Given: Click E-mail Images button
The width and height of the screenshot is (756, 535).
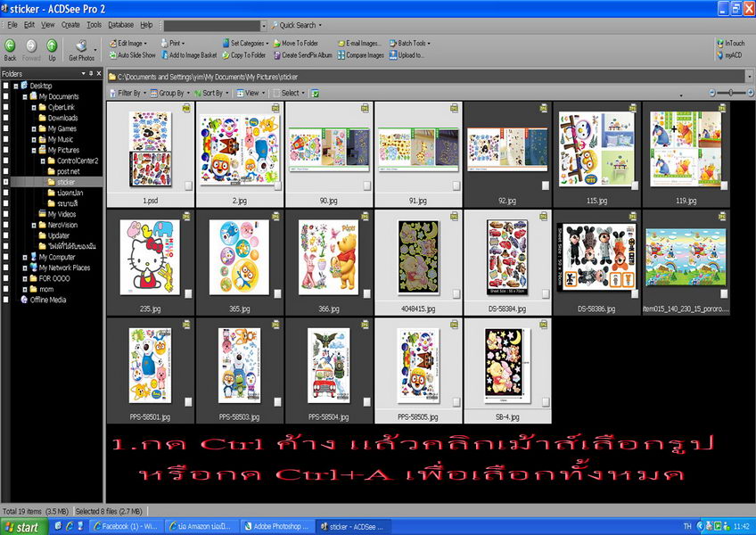Looking at the screenshot, I should click(x=359, y=43).
